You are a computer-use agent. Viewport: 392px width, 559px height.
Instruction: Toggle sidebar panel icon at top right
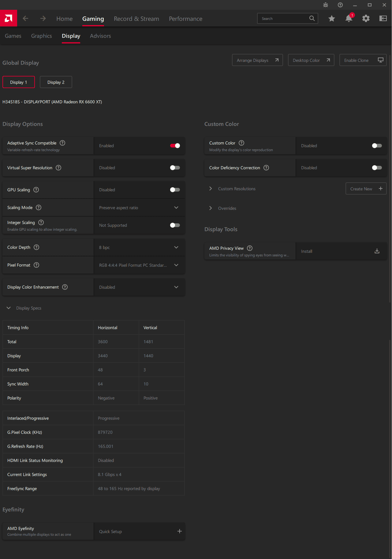coord(383,19)
